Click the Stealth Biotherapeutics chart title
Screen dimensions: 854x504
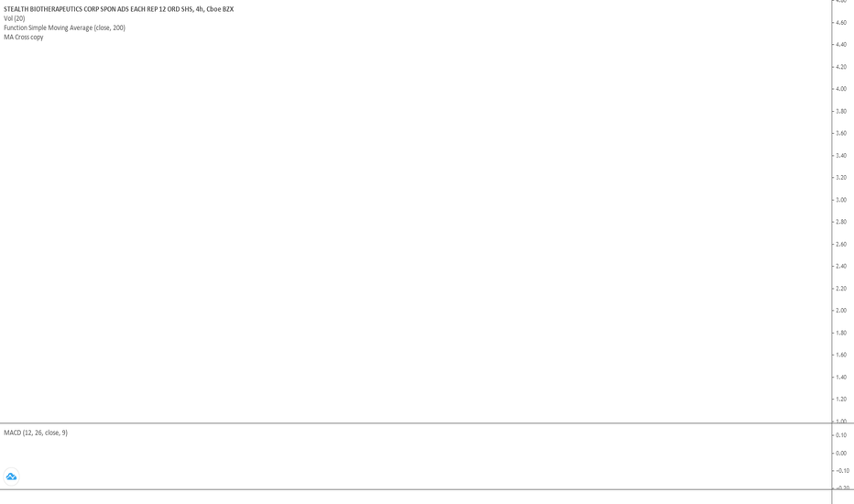tap(119, 9)
